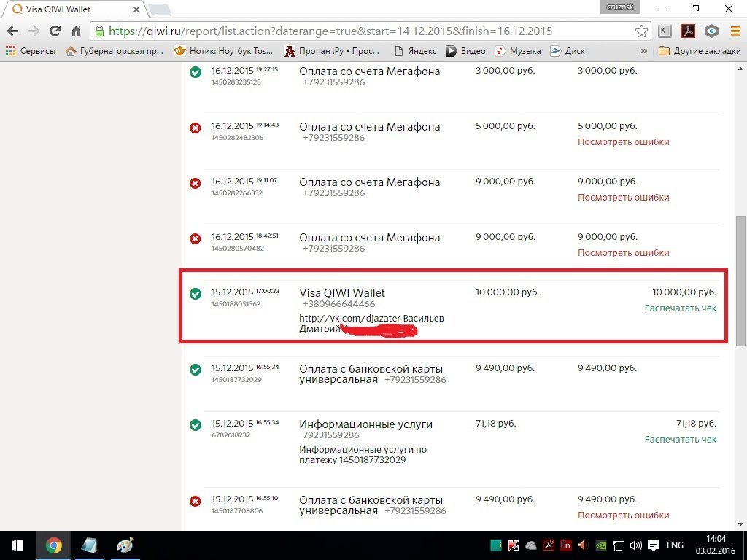This screenshot has height=560, width=747.
Task: Click the eye extension icon in toolbar
Action: [x=711, y=31]
